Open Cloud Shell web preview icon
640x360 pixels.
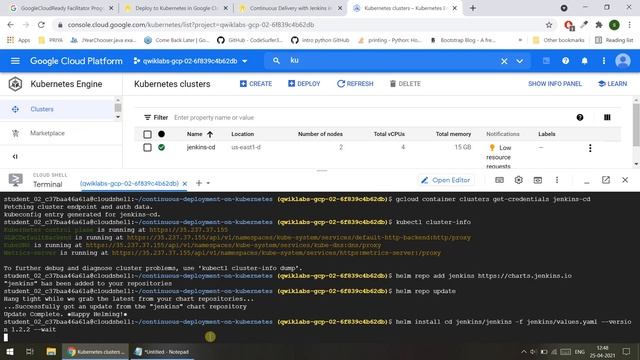tap(538, 180)
